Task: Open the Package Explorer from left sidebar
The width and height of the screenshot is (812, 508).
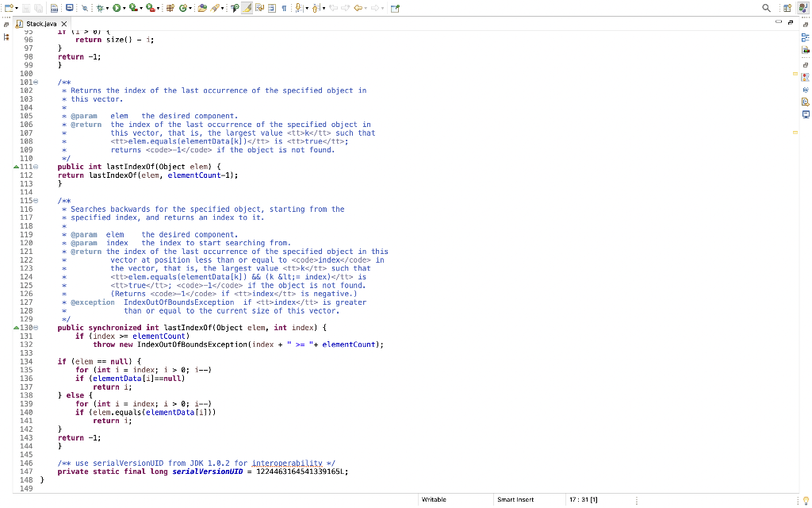Action: 6,37
